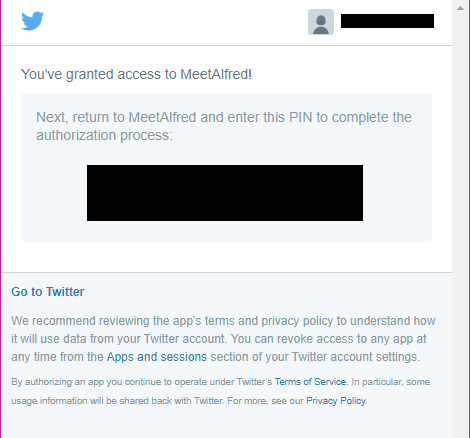Click the "Next, return to MeetAlfred" instruction line
The width and height of the screenshot is (471, 438).
[x=224, y=117]
